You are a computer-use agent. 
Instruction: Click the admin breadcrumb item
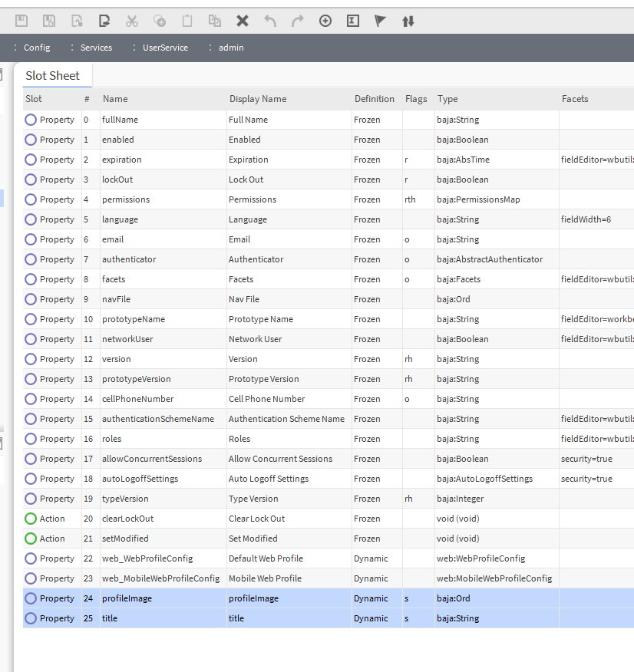click(230, 48)
